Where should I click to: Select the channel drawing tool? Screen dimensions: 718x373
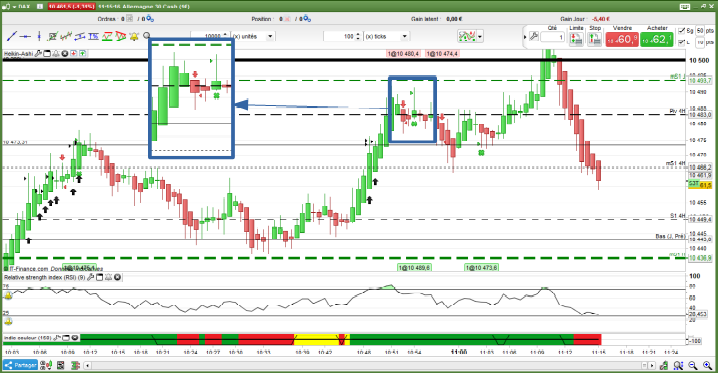pos(80,36)
